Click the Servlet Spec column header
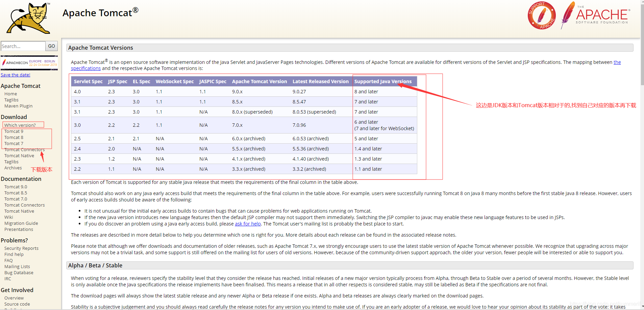Viewport: 644px width, 310px height. (88, 81)
